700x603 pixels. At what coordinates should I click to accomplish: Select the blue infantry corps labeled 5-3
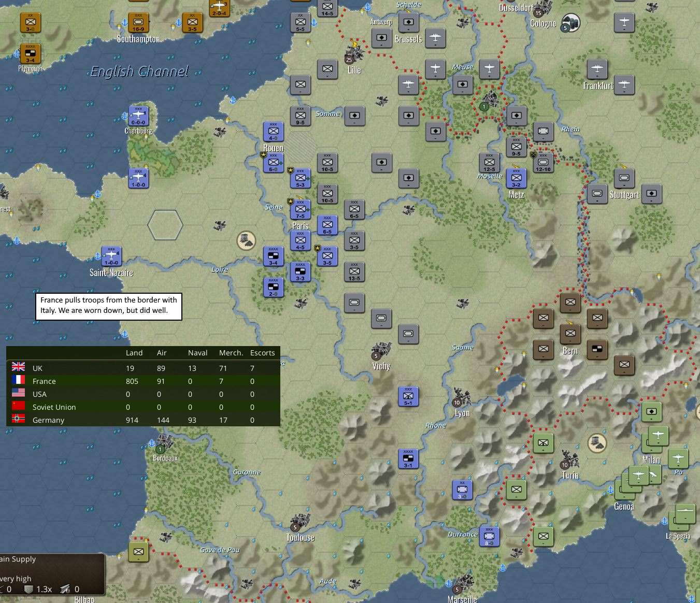[x=301, y=178]
